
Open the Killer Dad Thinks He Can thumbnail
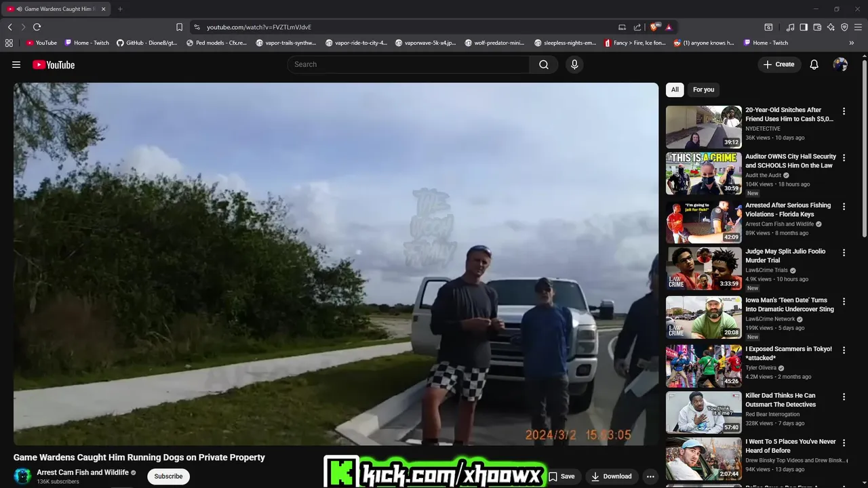click(x=703, y=413)
